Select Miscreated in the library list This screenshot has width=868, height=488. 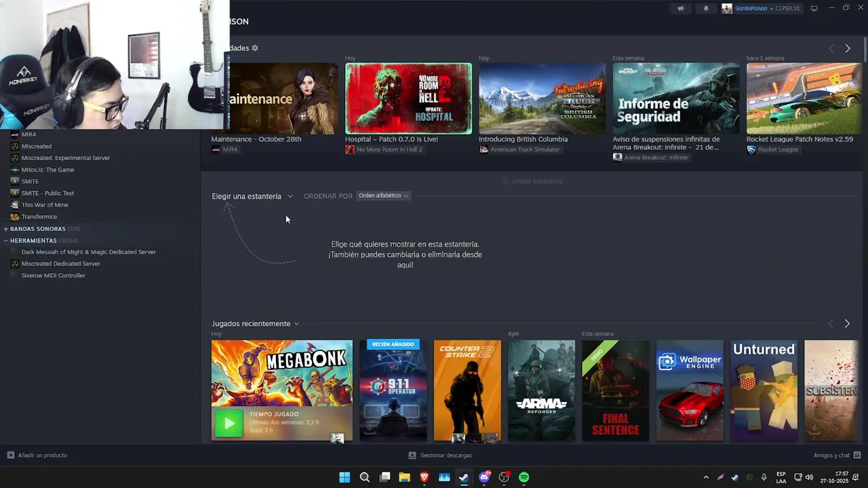37,146
